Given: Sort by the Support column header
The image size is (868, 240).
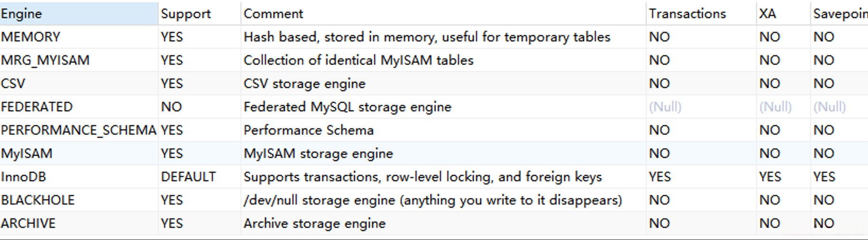Looking at the screenshot, I should (186, 14).
